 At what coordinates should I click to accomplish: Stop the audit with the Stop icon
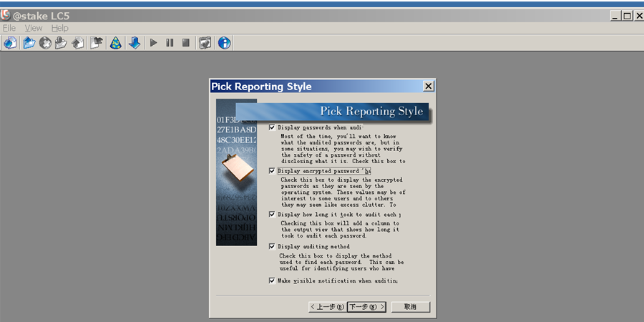185,43
